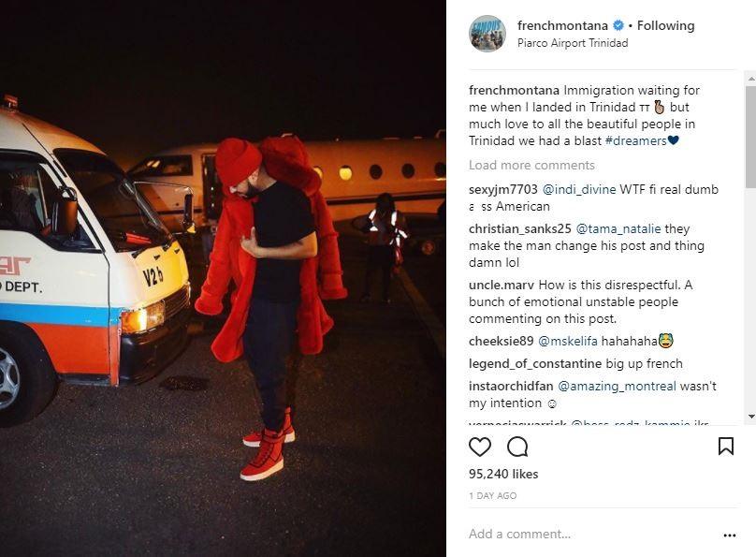Toggle Following status for frenchmontana

click(x=665, y=25)
